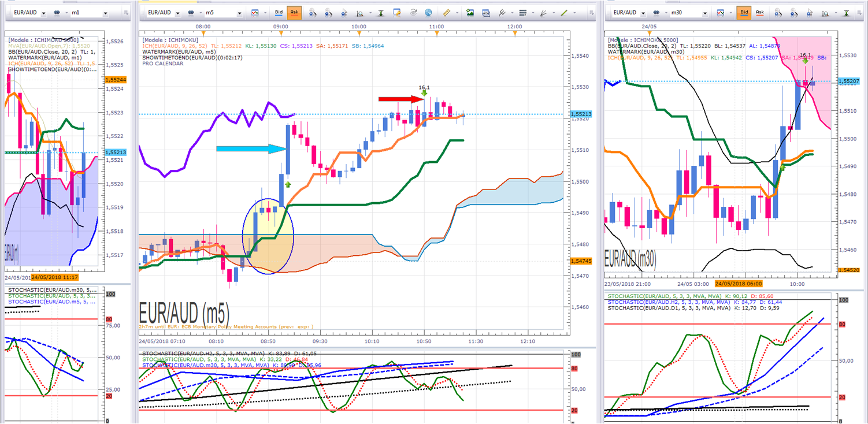The width and height of the screenshot is (868, 424).
Task: Click the calendar event marker above 11:00 on m5
Action: coord(436,33)
